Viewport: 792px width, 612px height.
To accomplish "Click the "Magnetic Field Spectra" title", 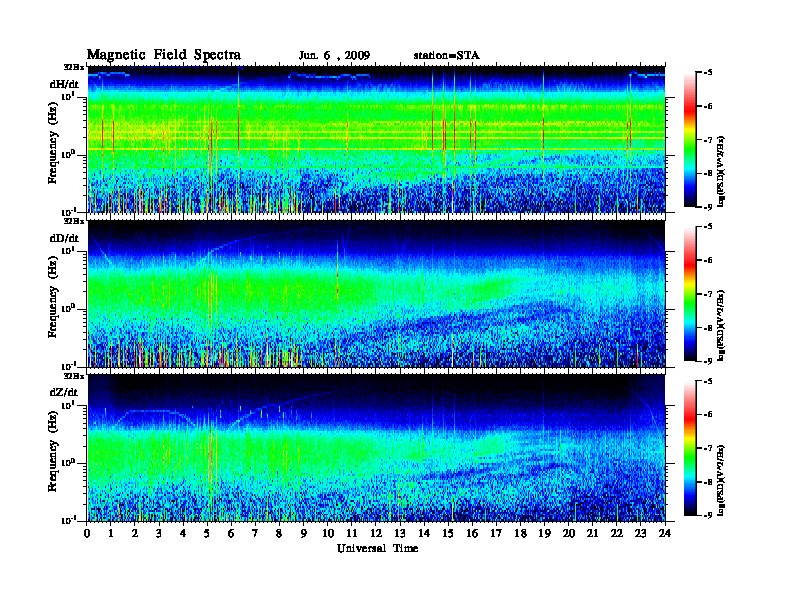I will (x=164, y=55).
